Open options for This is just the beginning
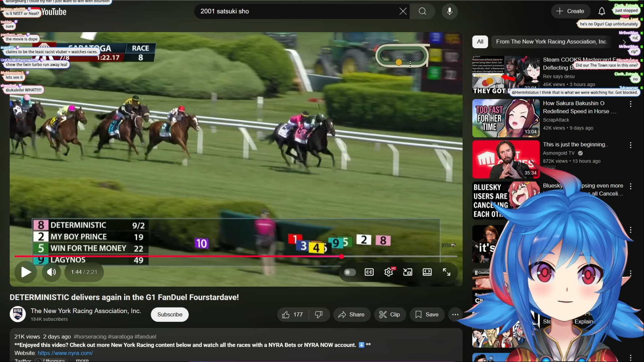Viewport: 644px width, 362px height. click(630, 145)
